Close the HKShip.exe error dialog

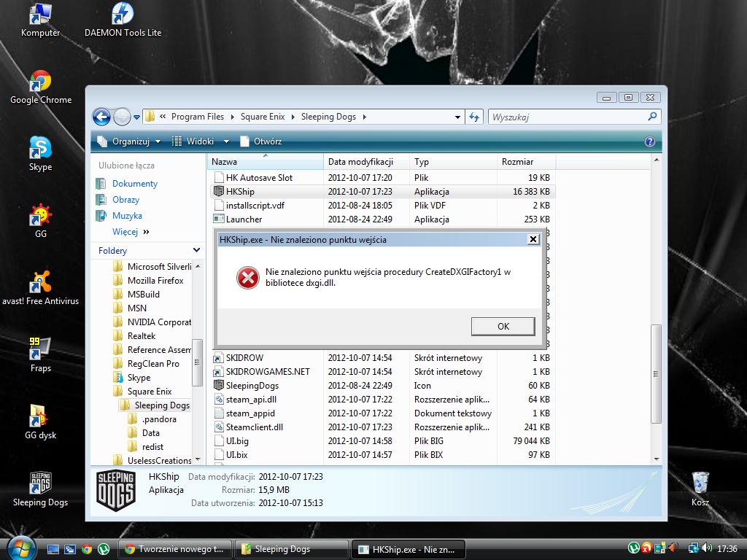tap(533, 239)
